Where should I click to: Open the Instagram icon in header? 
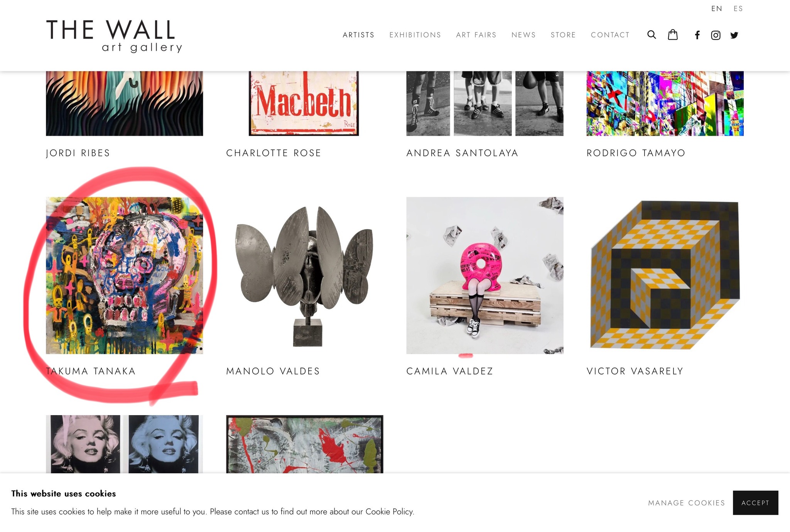(716, 35)
